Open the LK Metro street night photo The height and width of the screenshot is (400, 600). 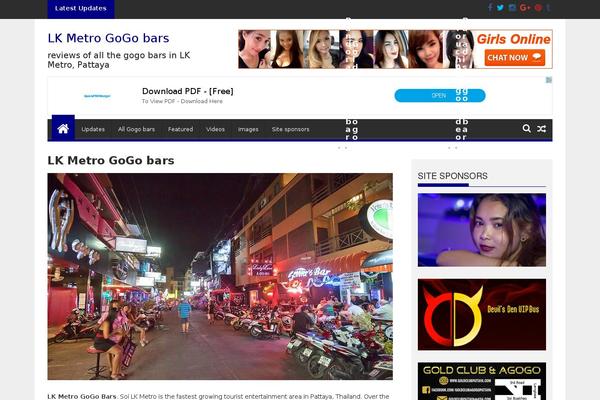click(x=220, y=276)
